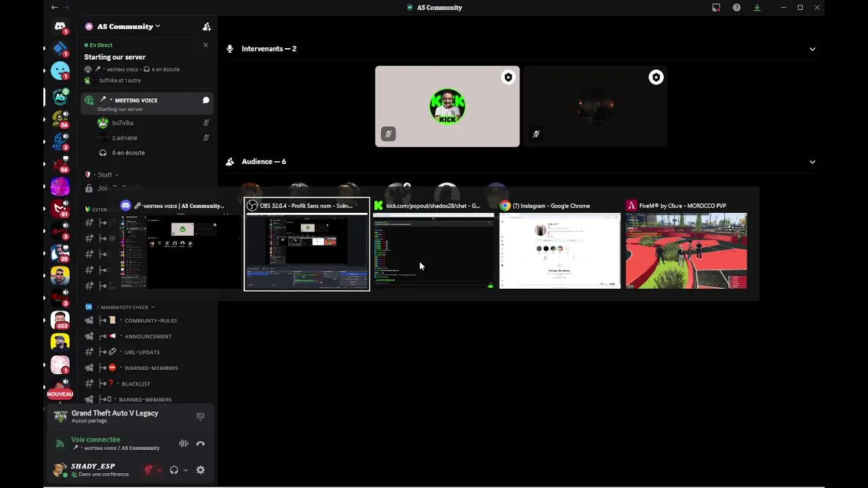Switch to Instagram Google Chrome window thumbnail
This screenshot has width=868, height=488.
[x=559, y=244]
